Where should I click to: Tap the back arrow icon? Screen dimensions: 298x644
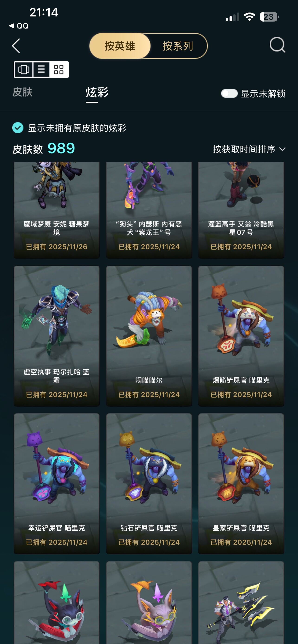click(16, 46)
